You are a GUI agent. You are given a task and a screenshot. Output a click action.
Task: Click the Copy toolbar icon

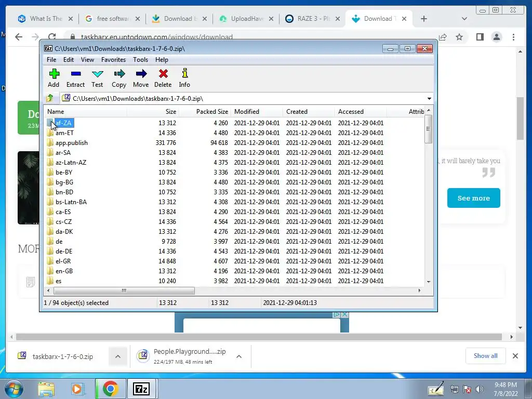click(x=119, y=78)
